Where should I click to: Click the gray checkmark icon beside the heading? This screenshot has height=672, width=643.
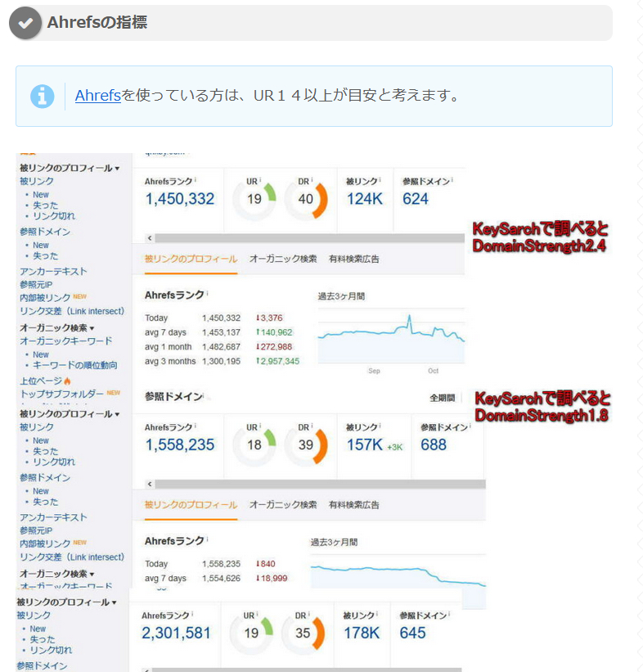click(25, 23)
